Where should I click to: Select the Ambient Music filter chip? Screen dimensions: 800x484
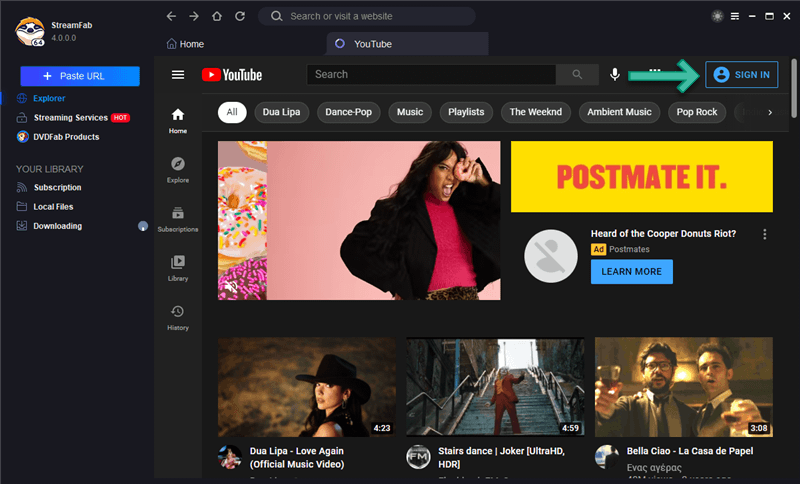point(619,112)
